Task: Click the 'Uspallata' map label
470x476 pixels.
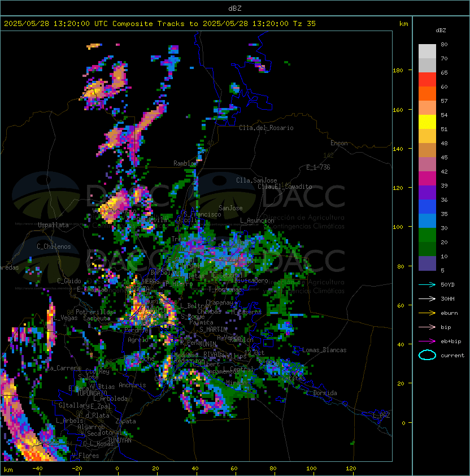Action: (x=53, y=225)
